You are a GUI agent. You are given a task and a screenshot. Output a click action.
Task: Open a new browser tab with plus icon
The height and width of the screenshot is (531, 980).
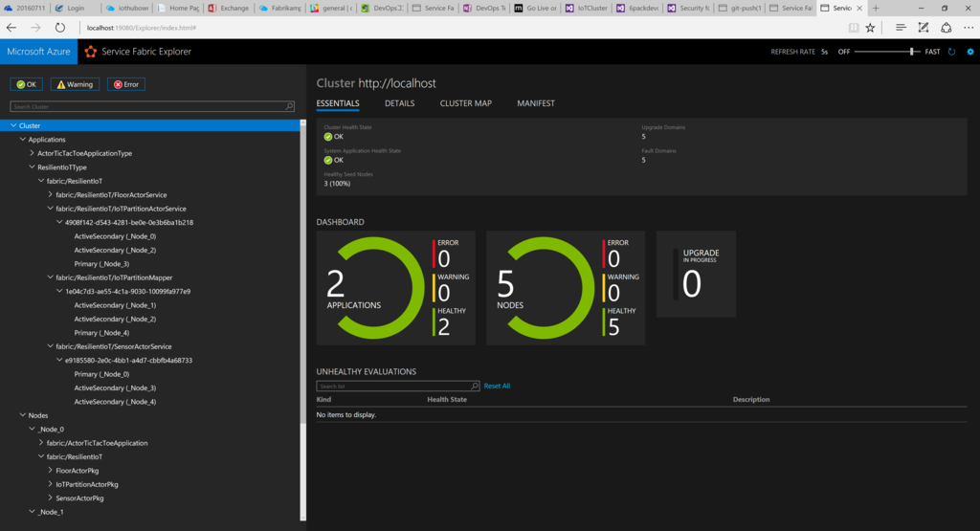876,8
